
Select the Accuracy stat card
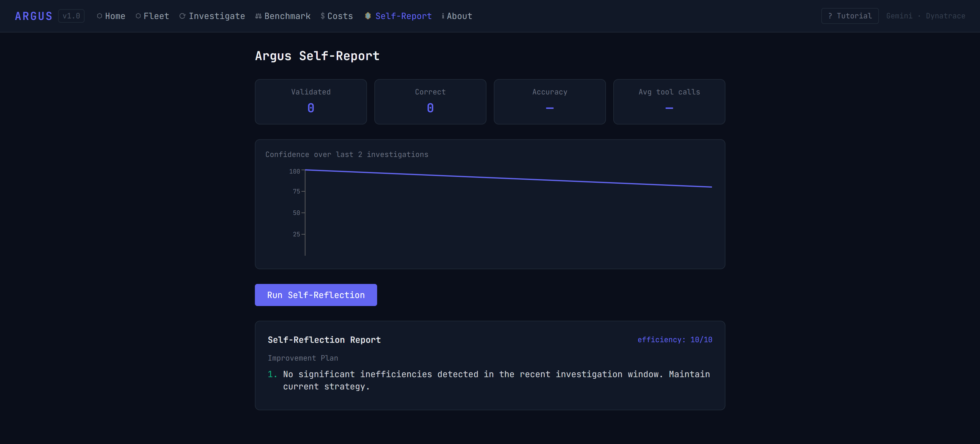pyautogui.click(x=549, y=102)
